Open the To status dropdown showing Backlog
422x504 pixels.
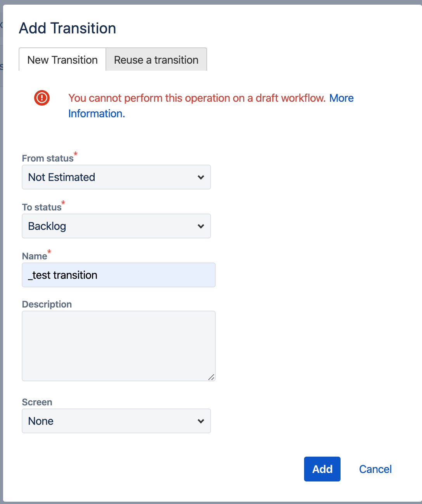116,226
